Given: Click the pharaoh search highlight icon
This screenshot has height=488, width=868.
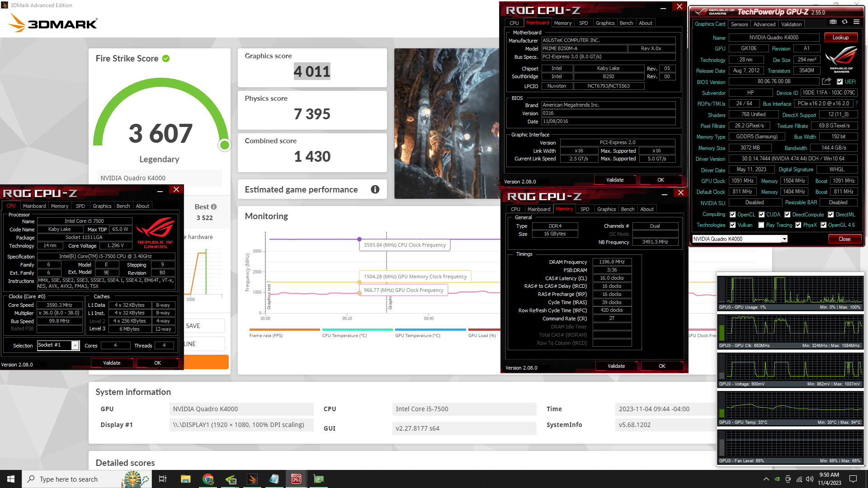Looking at the screenshot, I should tap(135, 479).
